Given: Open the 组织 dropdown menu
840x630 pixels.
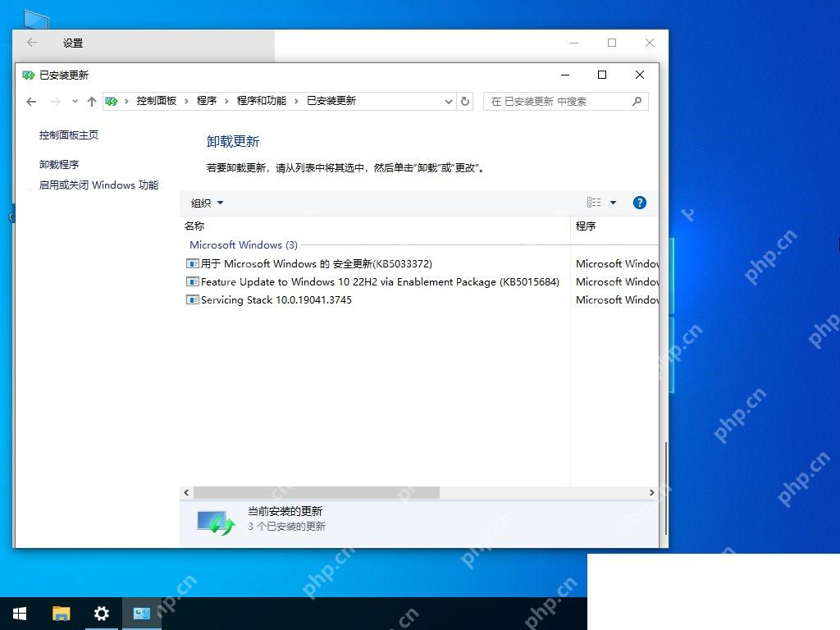Looking at the screenshot, I should pyautogui.click(x=207, y=203).
